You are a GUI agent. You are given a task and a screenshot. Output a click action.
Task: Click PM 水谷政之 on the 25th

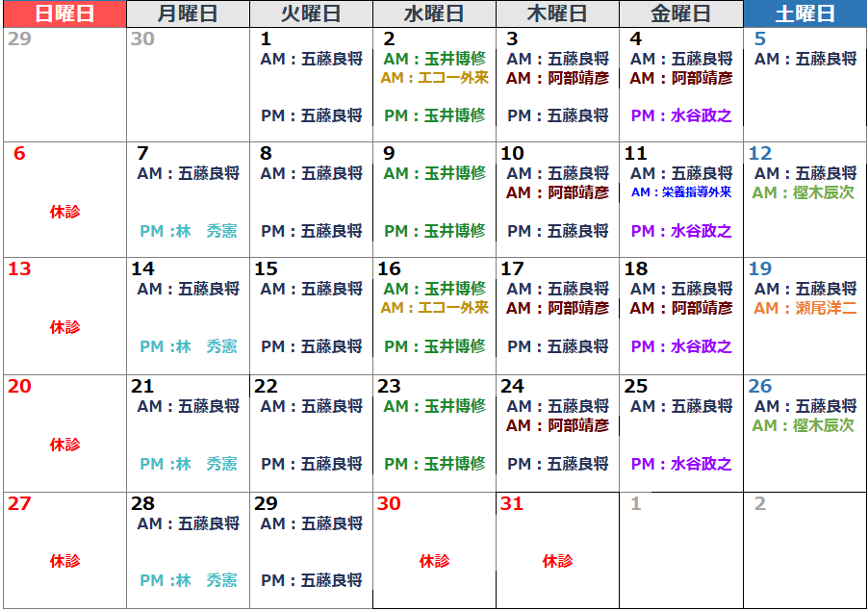pos(681,464)
